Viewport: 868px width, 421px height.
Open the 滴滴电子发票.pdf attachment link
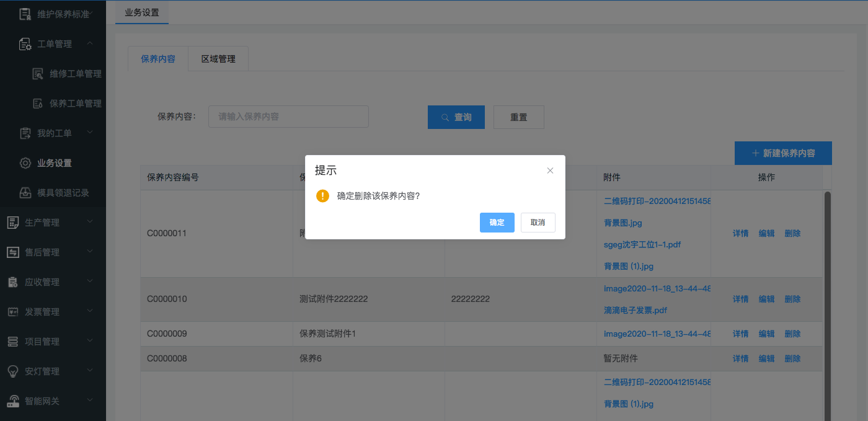coord(635,310)
